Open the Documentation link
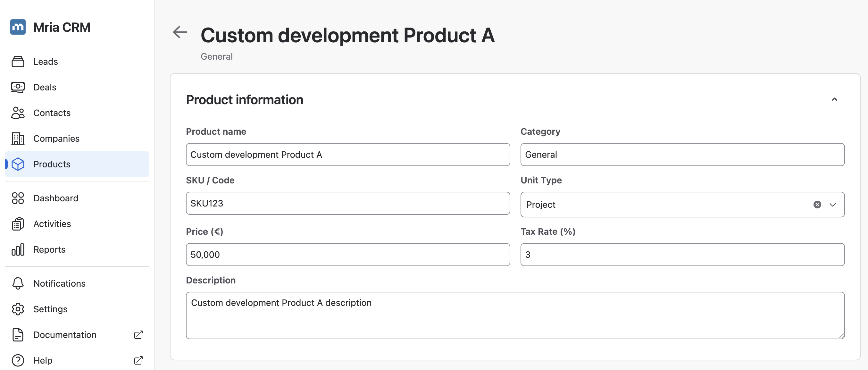The height and width of the screenshot is (370, 868). tap(77, 335)
